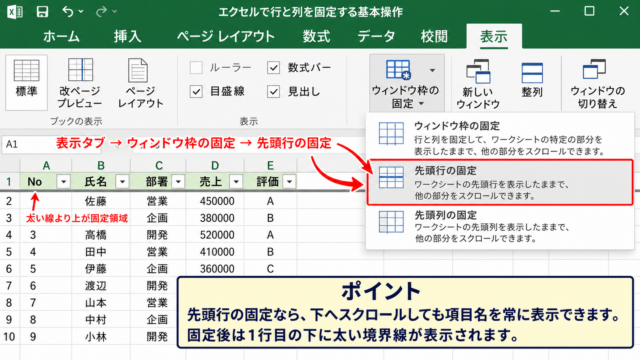This screenshot has width=640, height=360.
Task: Choose 先頭列の固定 menu option
Action: pos(500,226)
